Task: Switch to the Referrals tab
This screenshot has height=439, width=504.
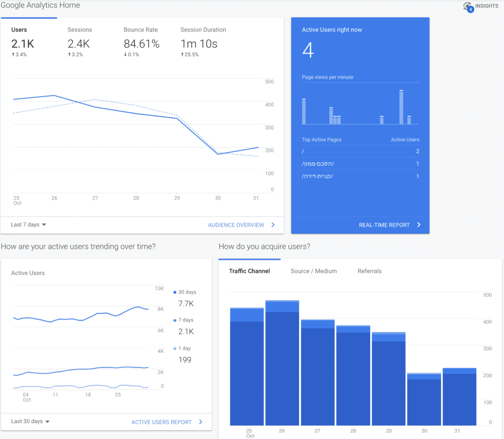Action: click(x=370, y=271)
